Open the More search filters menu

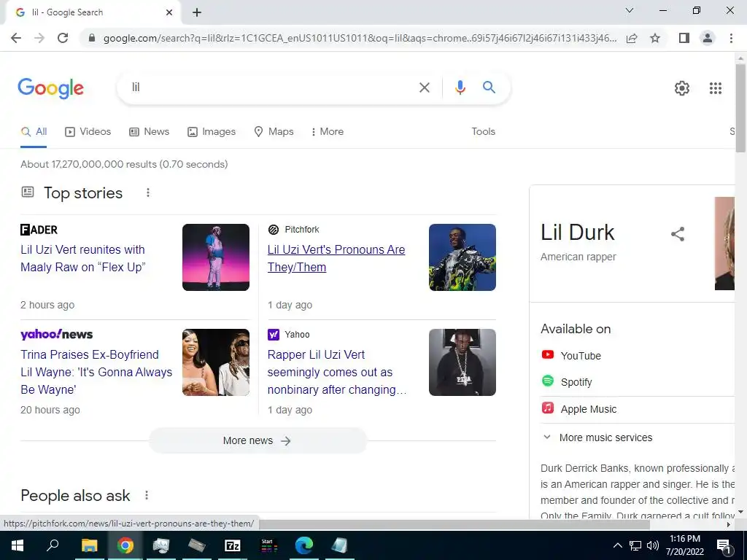point(327,132)
